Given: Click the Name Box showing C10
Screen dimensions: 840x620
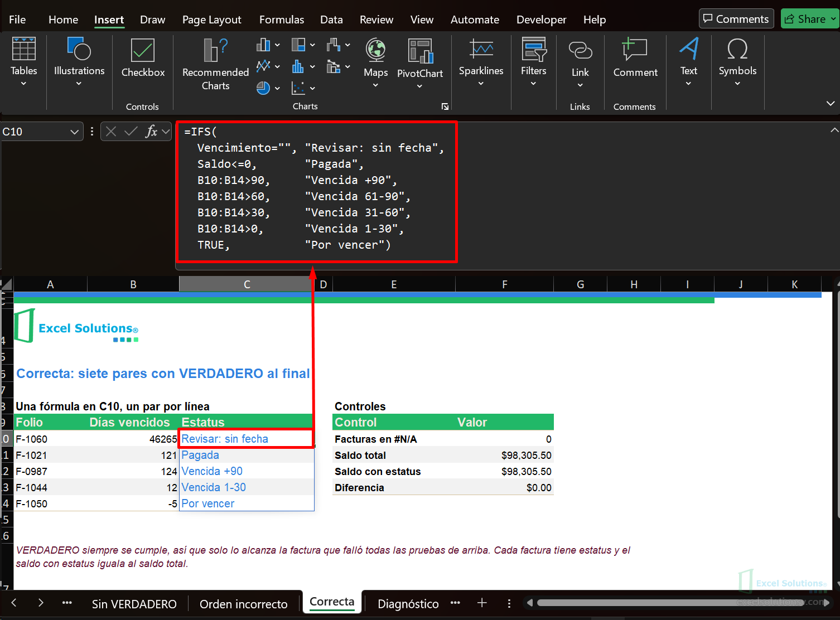Looking at the screenshot, I should tap(35, 132).
